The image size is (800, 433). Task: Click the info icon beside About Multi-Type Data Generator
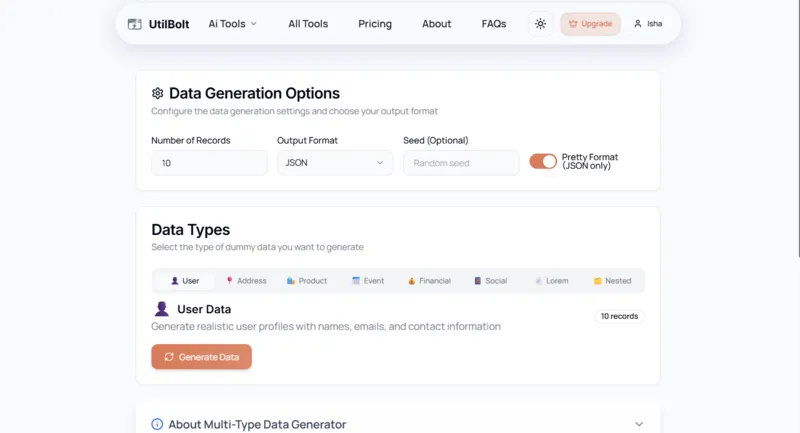[x=157, y=424]
